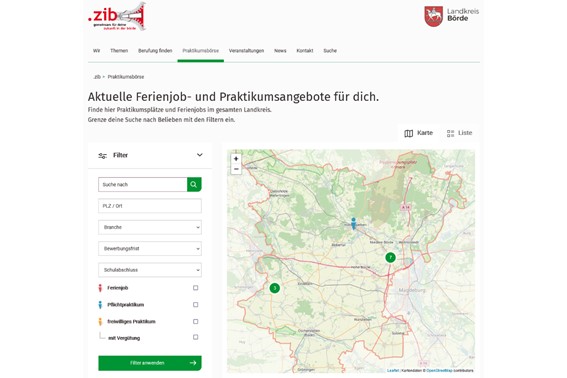The height and width of the screenshot is (378, 567).
Task: Click the .zib breadcrumb link
Action: pyautogui.click(x=97, y=77)
